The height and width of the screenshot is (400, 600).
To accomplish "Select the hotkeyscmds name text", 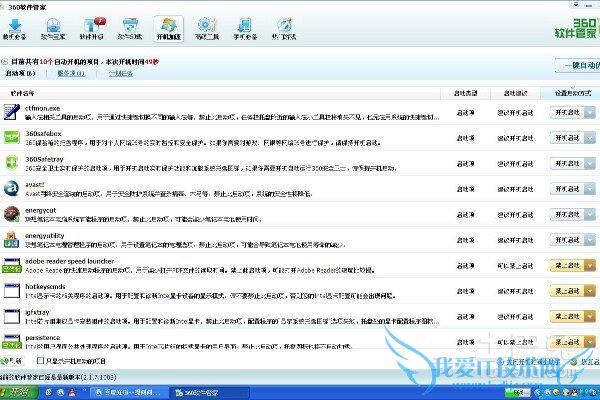I will tap(45, 287).
